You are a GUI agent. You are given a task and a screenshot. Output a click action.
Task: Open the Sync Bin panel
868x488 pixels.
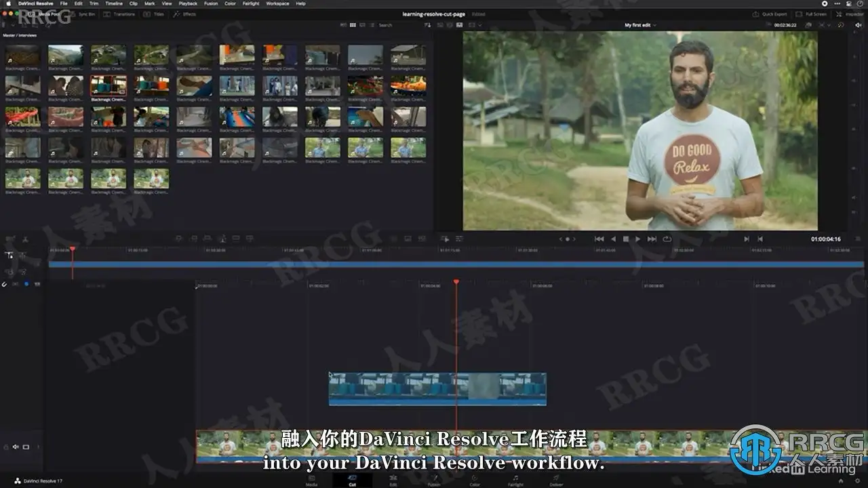[83, 14]
